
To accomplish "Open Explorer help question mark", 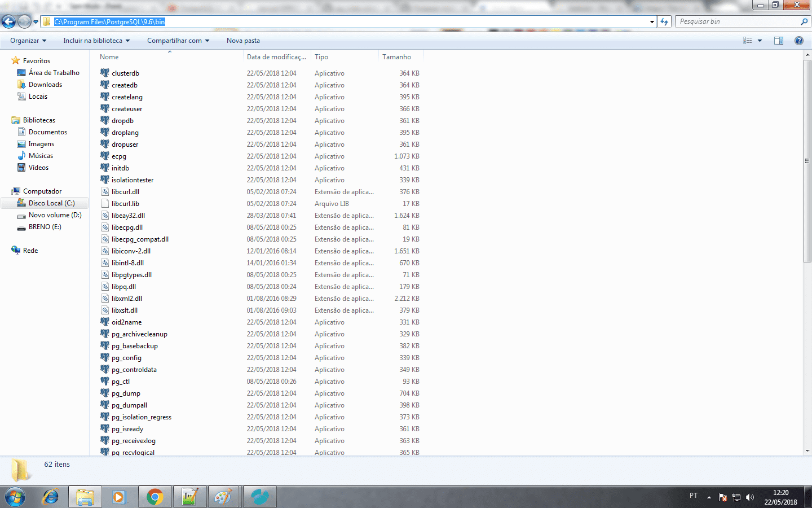I will pyautogui.click(x=798, y=41).
